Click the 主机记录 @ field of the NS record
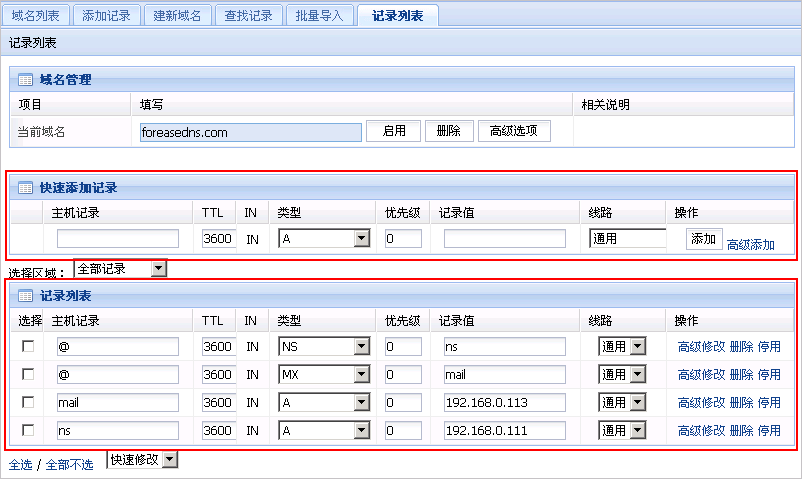802x479 pixels. point(118,346)
